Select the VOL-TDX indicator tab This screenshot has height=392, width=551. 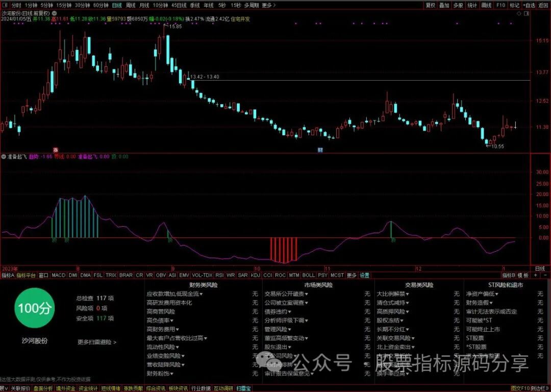(202, 275)
